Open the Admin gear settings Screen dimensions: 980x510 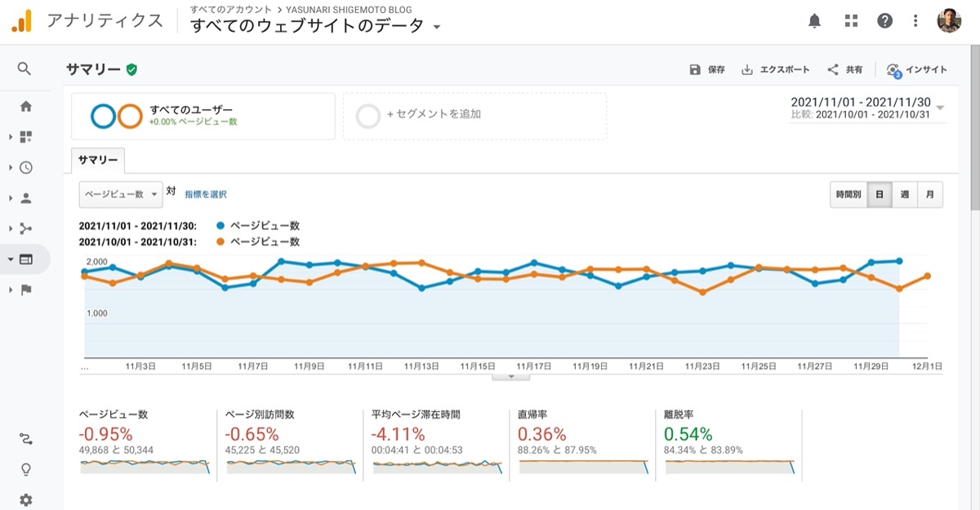26,499
